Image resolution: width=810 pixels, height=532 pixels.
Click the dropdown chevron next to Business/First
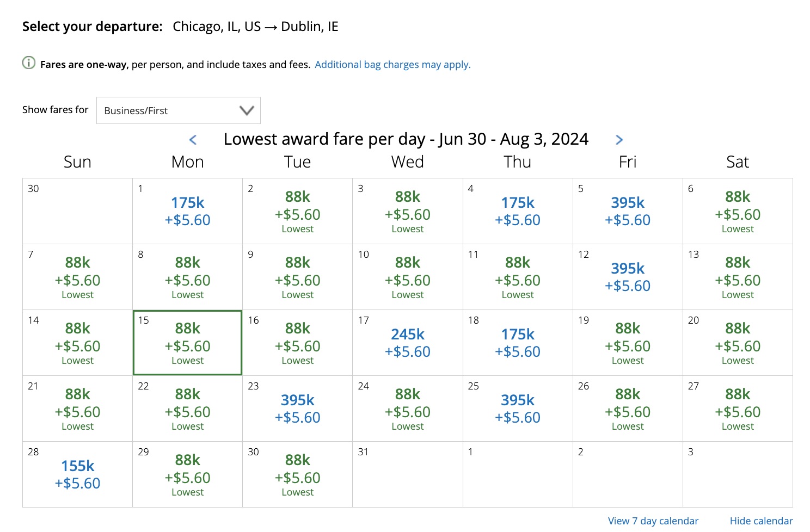246,110
